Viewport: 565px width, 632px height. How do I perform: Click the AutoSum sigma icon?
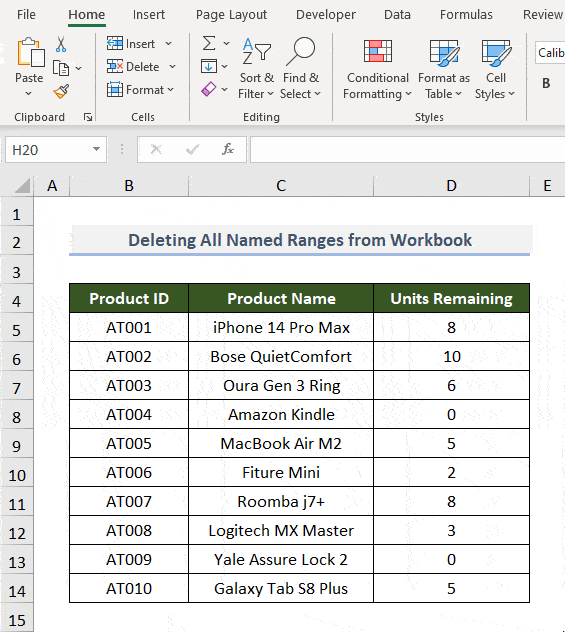209,43
